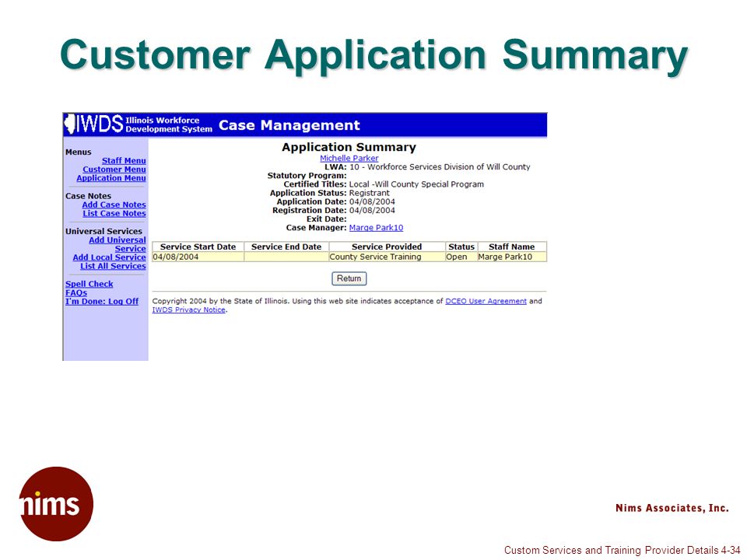
Task: Select Staff Name column header
Action: (512, 247)
